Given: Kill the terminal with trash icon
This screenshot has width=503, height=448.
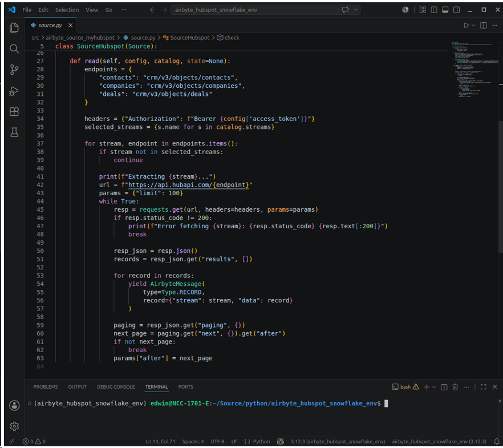Looking at the screenshot, I should tap(455, 387).
